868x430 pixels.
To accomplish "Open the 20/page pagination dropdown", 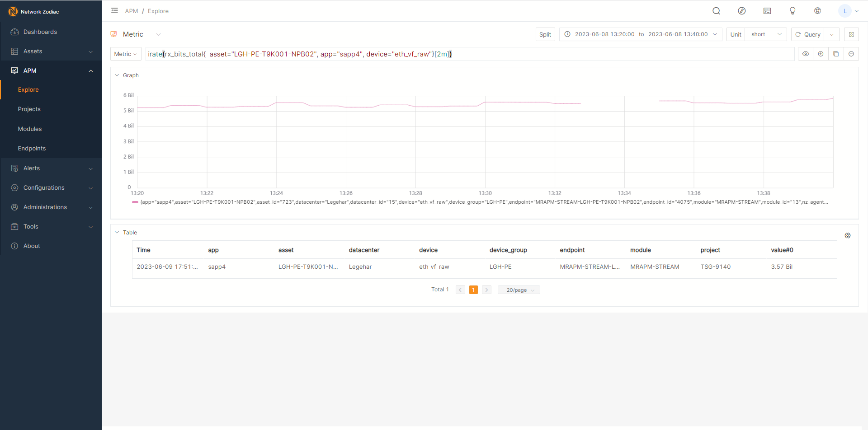I will coord(519,290).
